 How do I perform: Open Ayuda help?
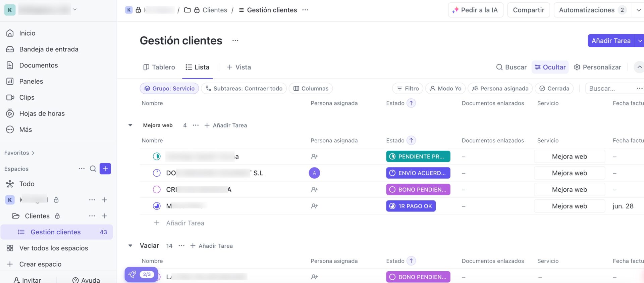[86, 280]
